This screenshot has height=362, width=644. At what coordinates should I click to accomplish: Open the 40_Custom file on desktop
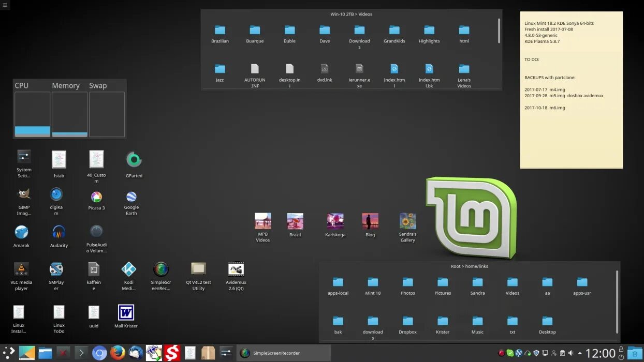point(96,167)
